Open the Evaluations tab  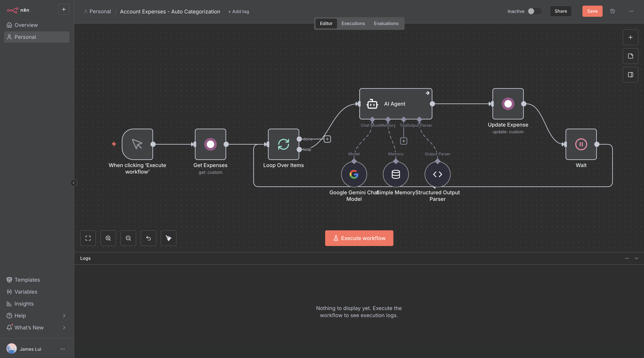pos(386,23)
